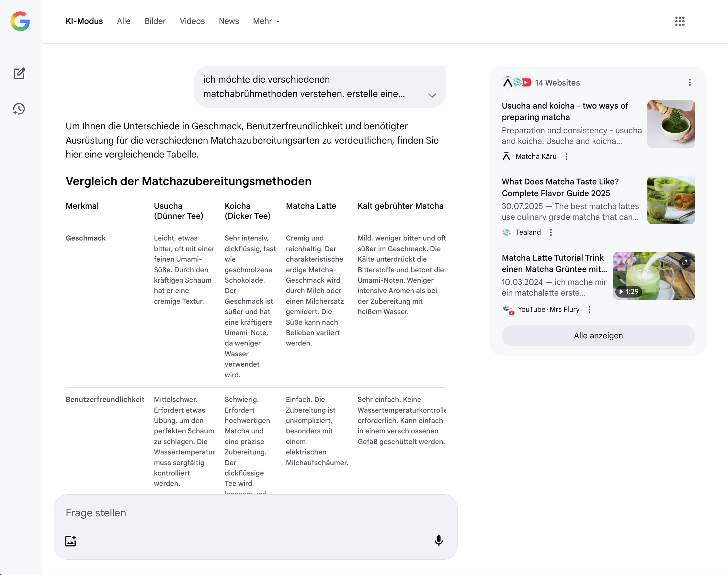
Task: Open three-dot menu of 14 Websites panel
Action: point(690,82)
